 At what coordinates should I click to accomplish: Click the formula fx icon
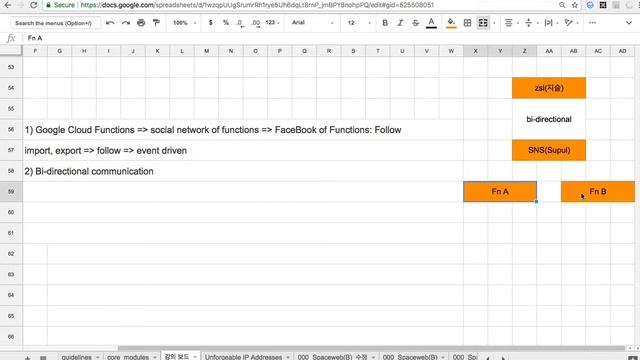pos(11,38)
